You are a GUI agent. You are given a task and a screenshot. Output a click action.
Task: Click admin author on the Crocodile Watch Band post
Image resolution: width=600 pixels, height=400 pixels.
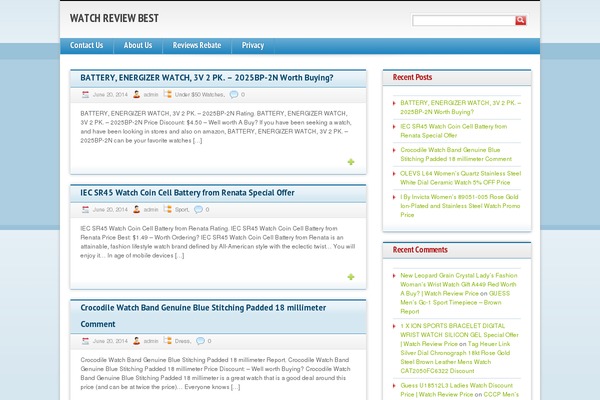[x=151, y=341]
